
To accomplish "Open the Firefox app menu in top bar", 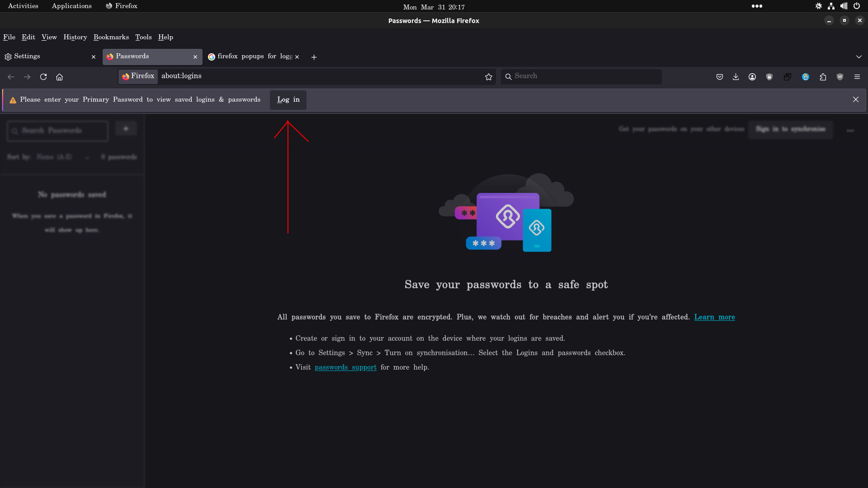I will pos(122,6).
